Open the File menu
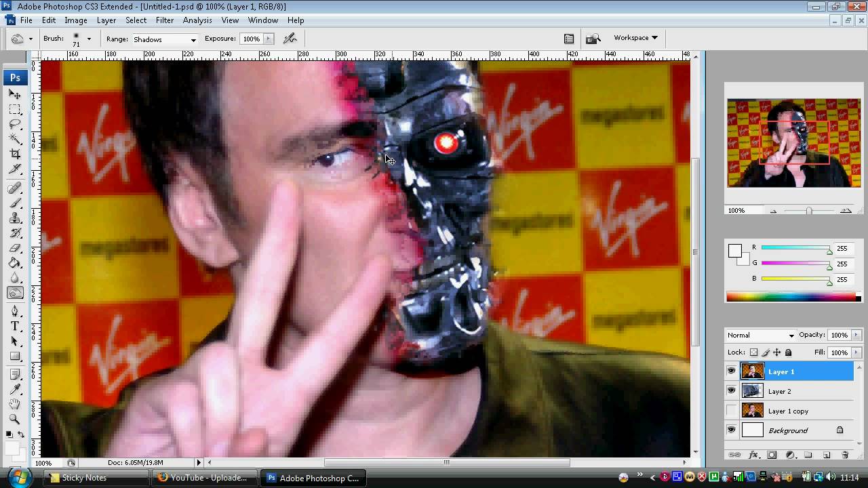 coord(26,20)
